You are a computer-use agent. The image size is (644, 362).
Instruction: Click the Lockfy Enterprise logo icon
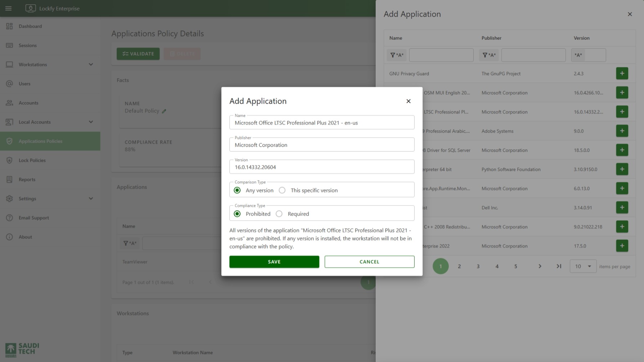pos(31,8)
